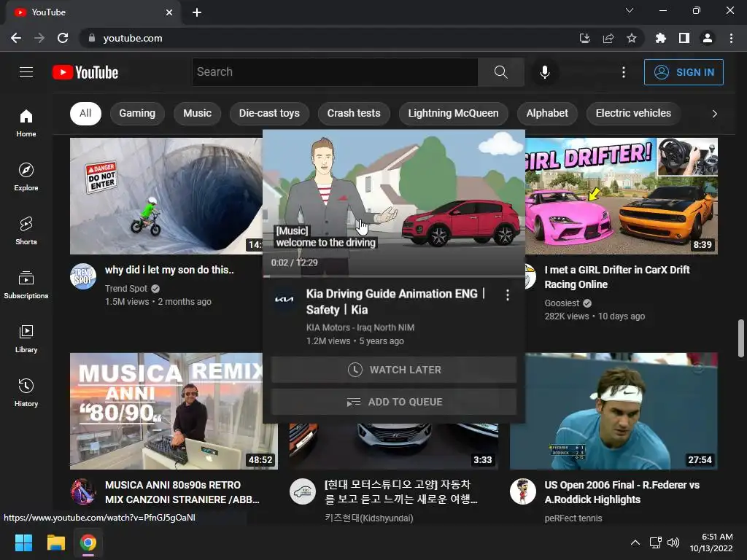
Task: Open Library in sidebar
Action: pyautogui.click(x=26, y=338)
